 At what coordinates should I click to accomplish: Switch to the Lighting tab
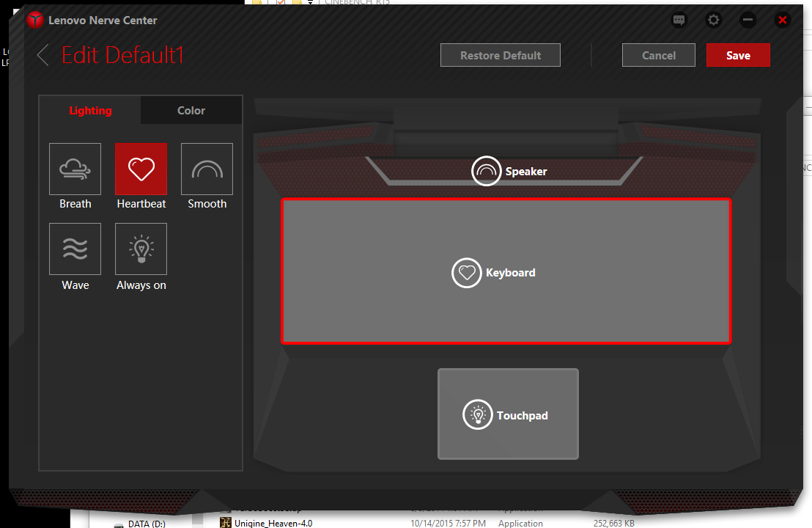[90, 111]
